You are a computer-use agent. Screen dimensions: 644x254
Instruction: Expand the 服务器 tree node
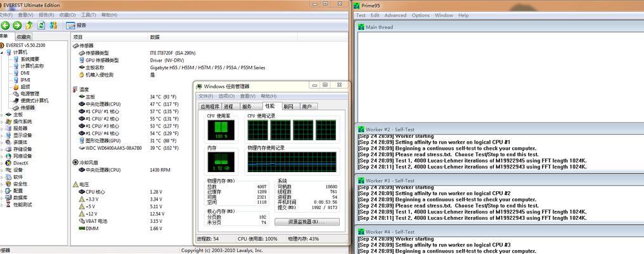click(x=2, y=128)
